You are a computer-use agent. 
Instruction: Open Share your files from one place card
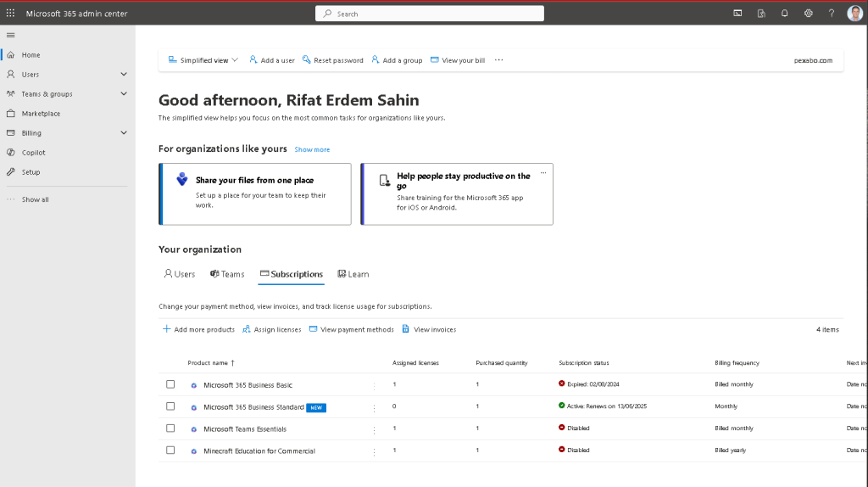[255, 194]
